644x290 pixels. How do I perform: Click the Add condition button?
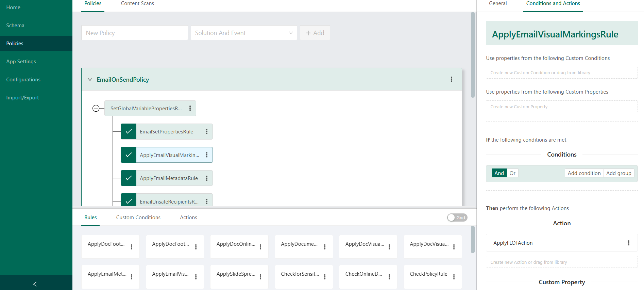tap(584, 173)
